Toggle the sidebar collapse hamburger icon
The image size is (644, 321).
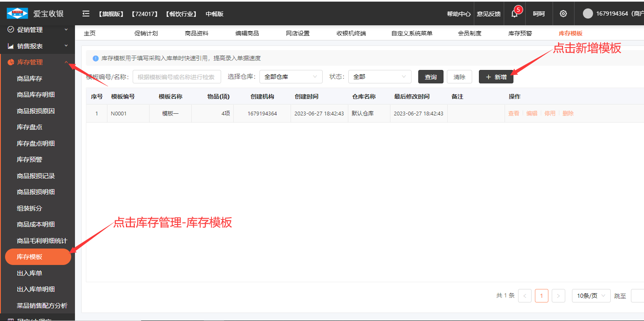click(x=86, y=13)
